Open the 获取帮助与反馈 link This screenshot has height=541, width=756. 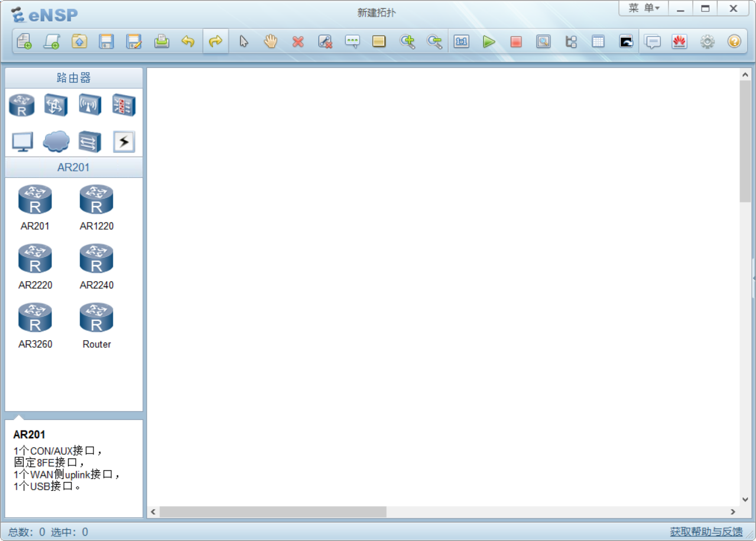pos(706,532)
